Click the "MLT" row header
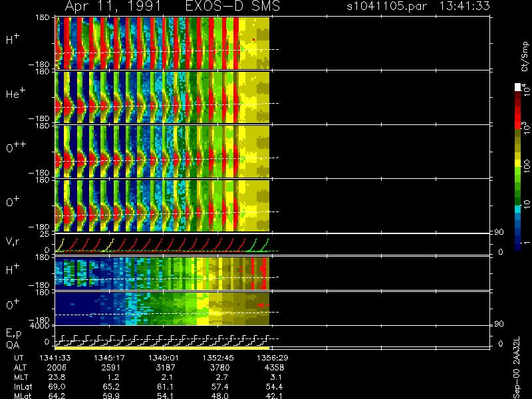This screenshot has height=399, width=532. 21,377
